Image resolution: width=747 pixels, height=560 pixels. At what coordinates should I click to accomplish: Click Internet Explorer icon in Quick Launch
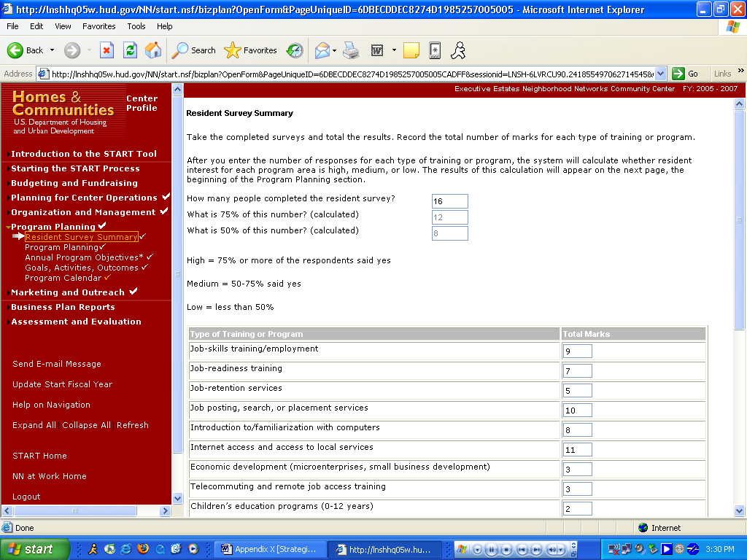click(x=126, y=549)
